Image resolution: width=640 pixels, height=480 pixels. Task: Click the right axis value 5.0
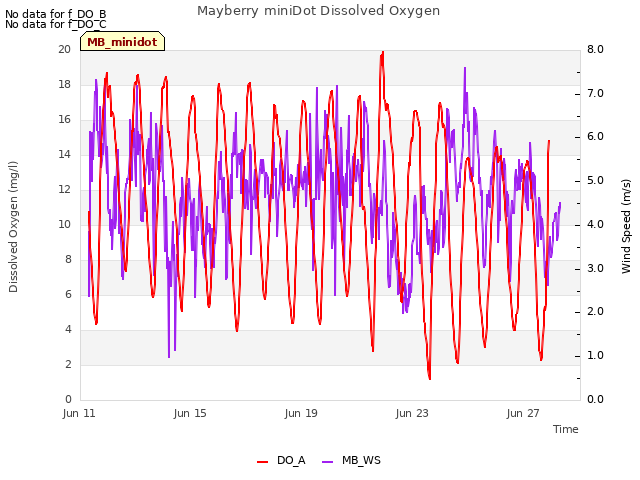click(x=595, y=181)
